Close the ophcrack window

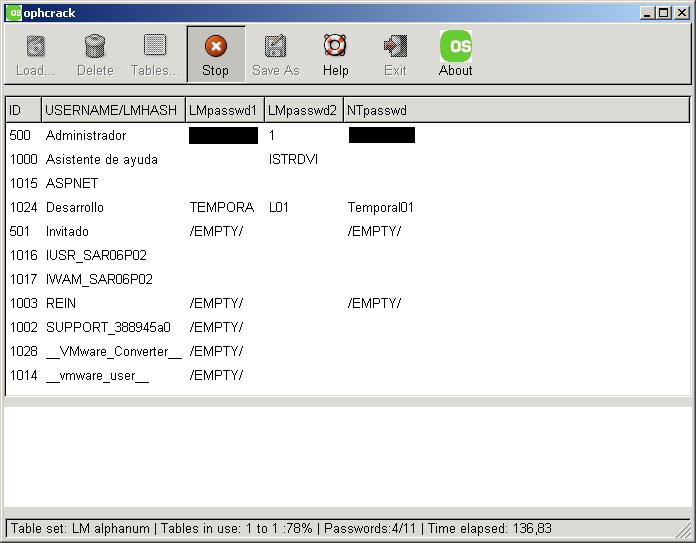[x=681, y=13]
